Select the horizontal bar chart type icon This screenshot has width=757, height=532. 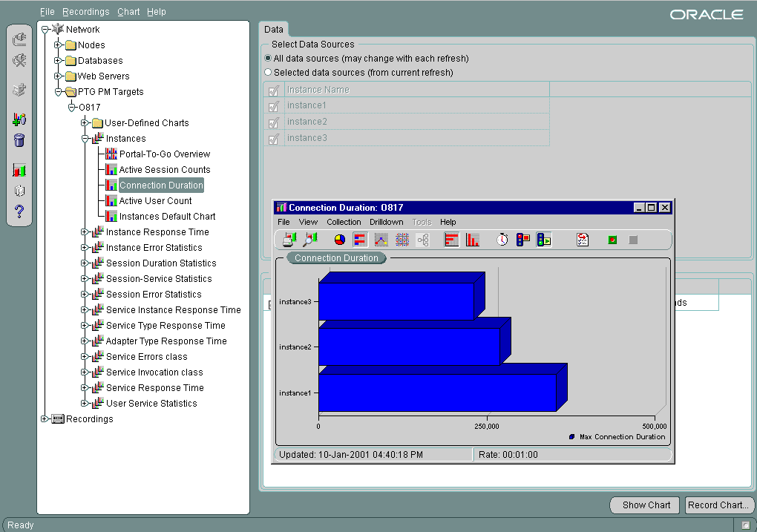tap(360, 240)
